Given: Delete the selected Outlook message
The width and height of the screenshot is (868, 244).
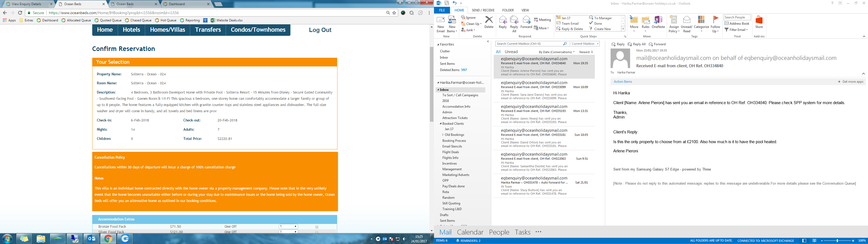Looking at the screenshot, I should click(489, 22).
